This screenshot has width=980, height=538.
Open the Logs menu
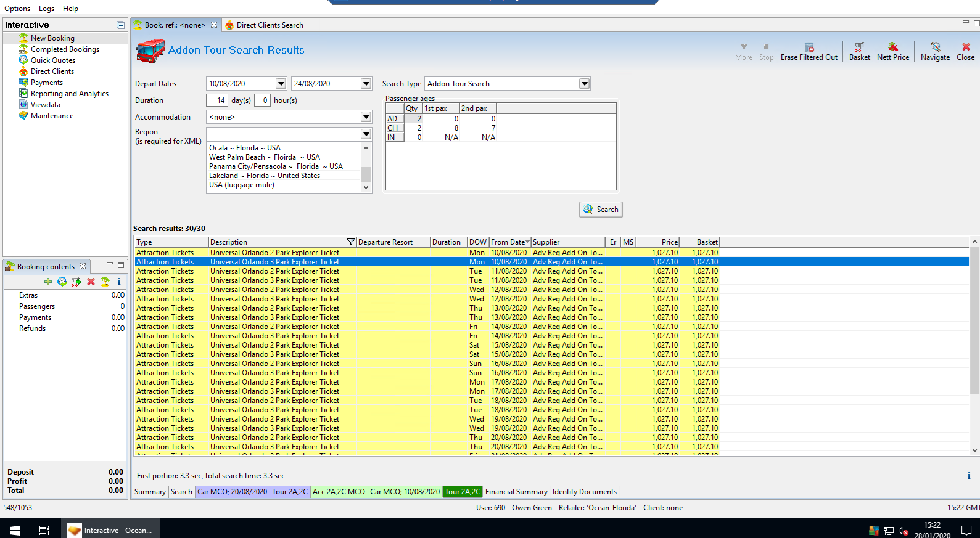[x=46, y=9]
